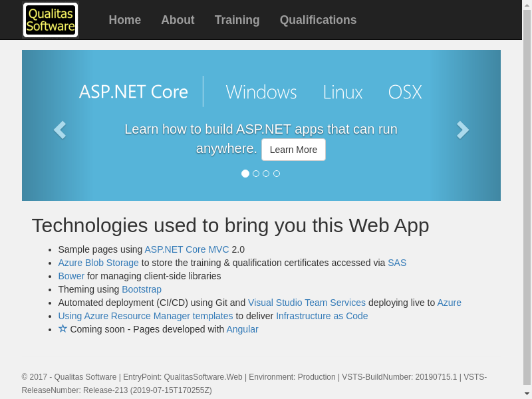Viewport: 532px width, 399px height.
Task: Click the Qualitas Software logo
Action: click(x=51, y=20)
